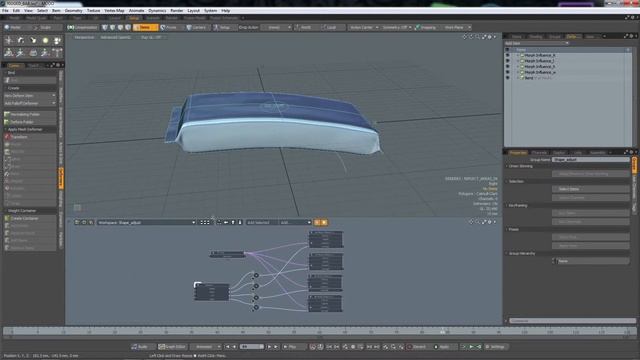Click the Transform deformer button
Image resolution: width=640 pixels, height=360 pixels.
30,137
